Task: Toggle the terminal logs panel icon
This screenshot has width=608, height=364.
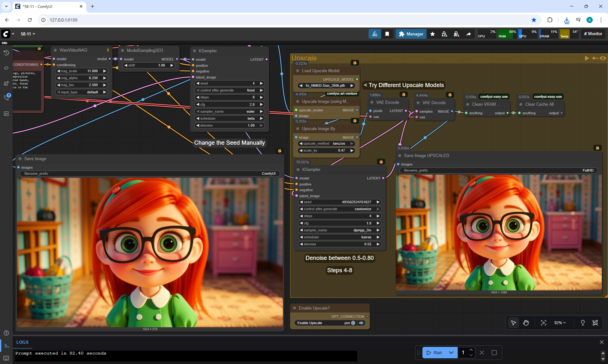Action: 6,346
